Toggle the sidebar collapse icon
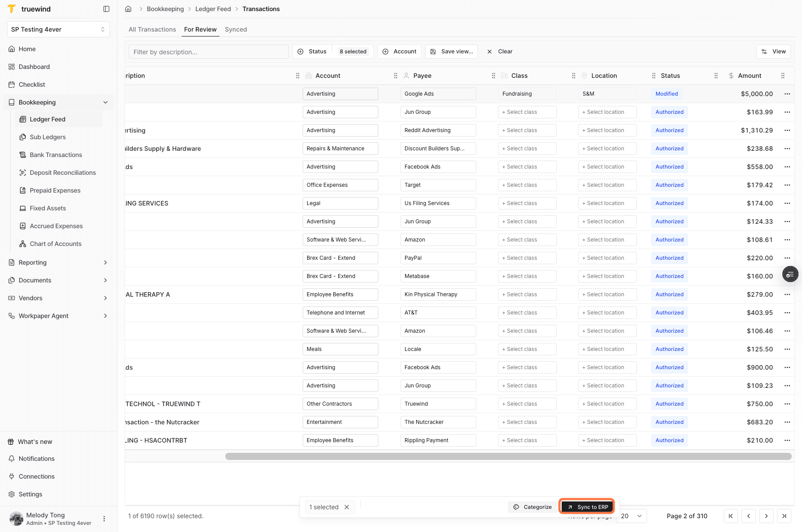The width and height of the screenshot is (802, 532). [x=106, y=9]
